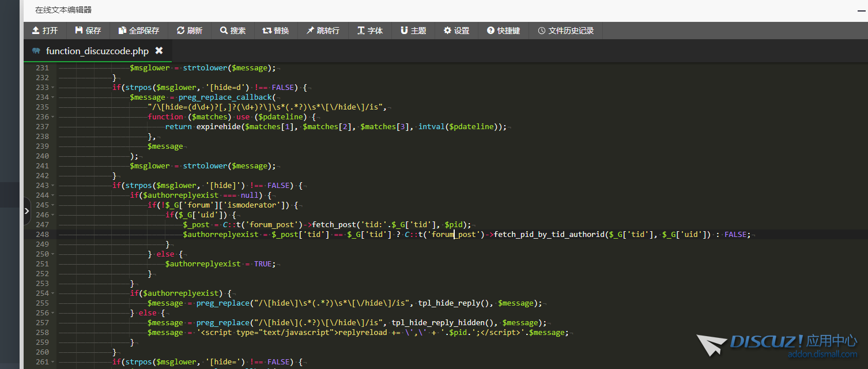Click '$authorreplyexist = TRUE;' on line 251
Image resolution: width=868 pixels, height=369 pixels.
[x=221, y=264]
